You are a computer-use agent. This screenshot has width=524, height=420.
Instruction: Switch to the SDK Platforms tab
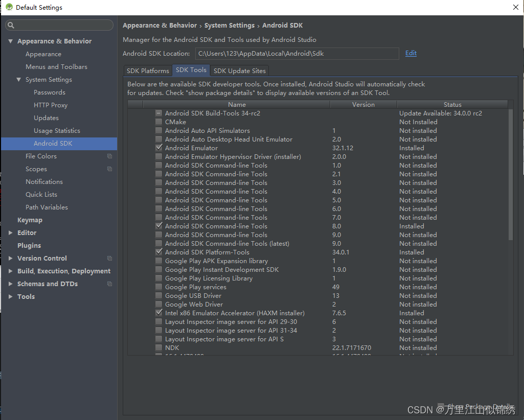click(148, 71)
